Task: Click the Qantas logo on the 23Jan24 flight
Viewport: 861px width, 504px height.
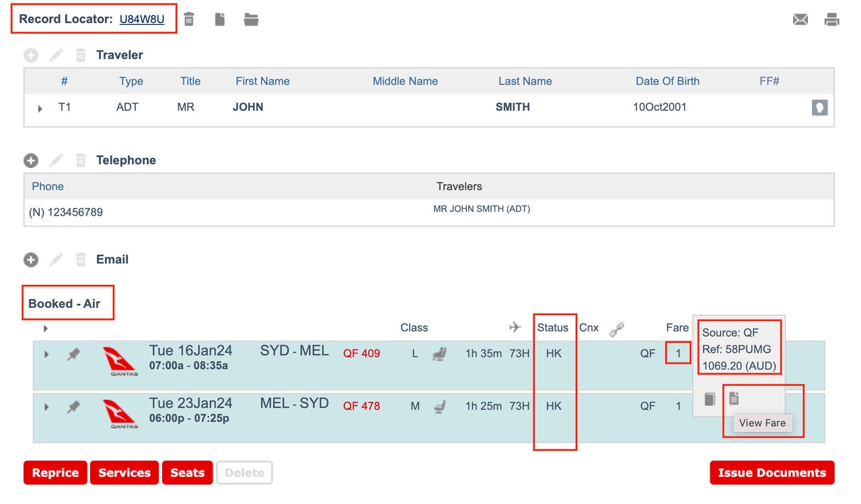Action: (121, 414)
